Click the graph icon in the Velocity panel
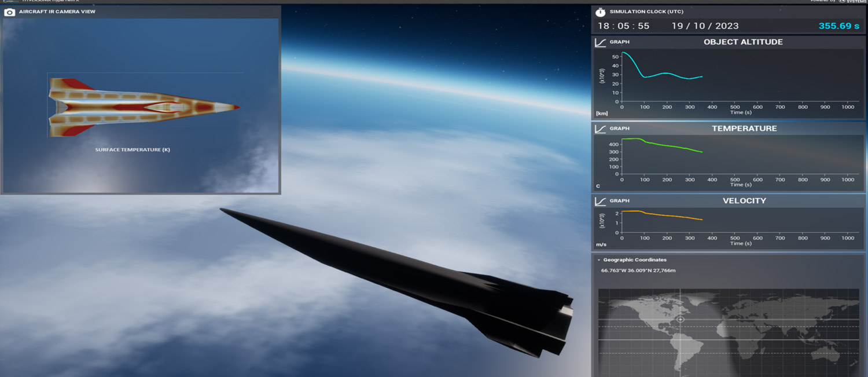 [601, 202]
